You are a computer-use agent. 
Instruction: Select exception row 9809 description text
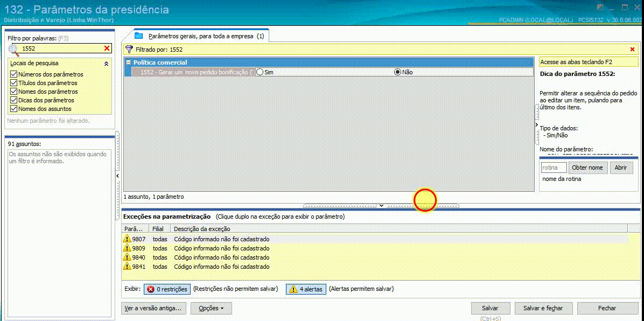222,248
